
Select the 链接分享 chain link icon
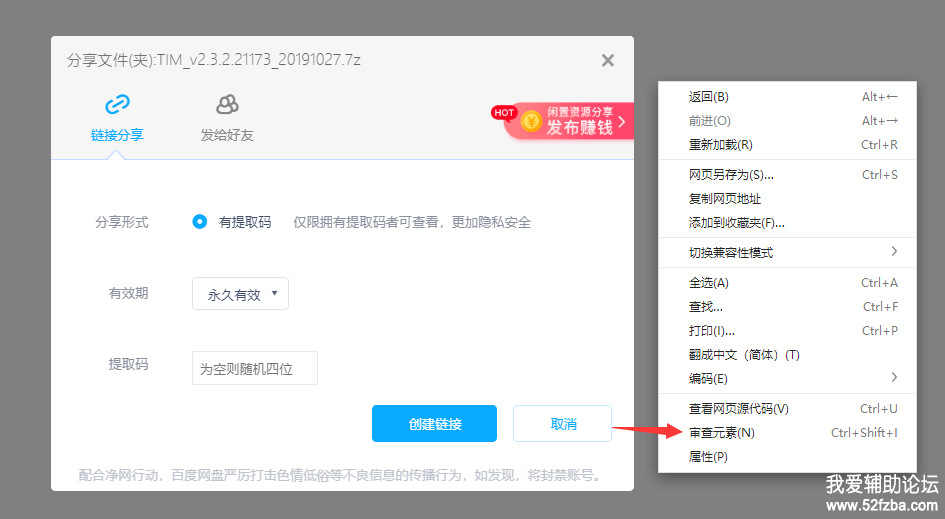(x=117, y=104)
